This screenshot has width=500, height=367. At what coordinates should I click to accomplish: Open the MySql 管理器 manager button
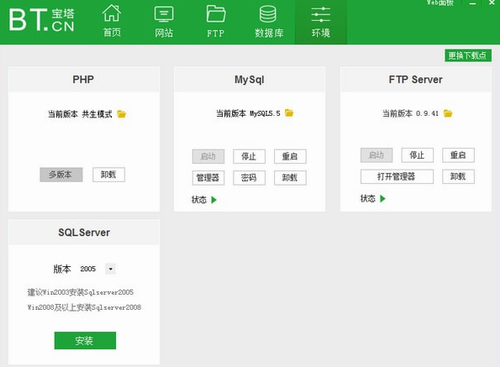[208, 178]
